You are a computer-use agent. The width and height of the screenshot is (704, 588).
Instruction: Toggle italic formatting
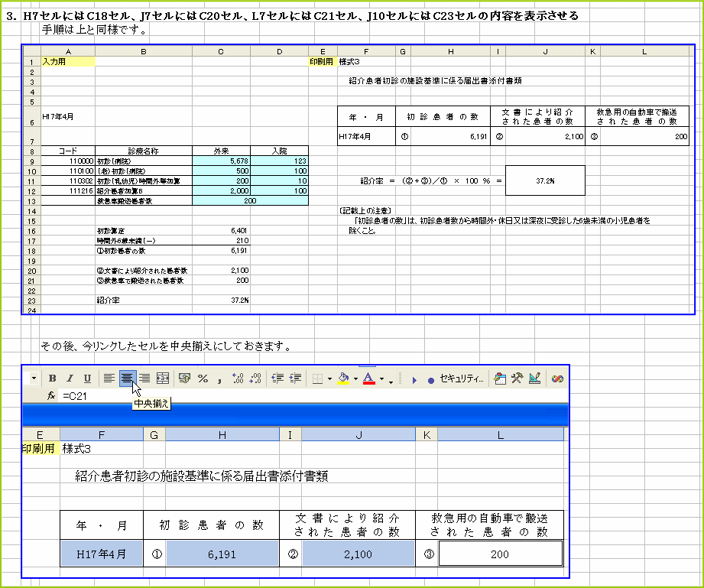(x=69, y=380)
